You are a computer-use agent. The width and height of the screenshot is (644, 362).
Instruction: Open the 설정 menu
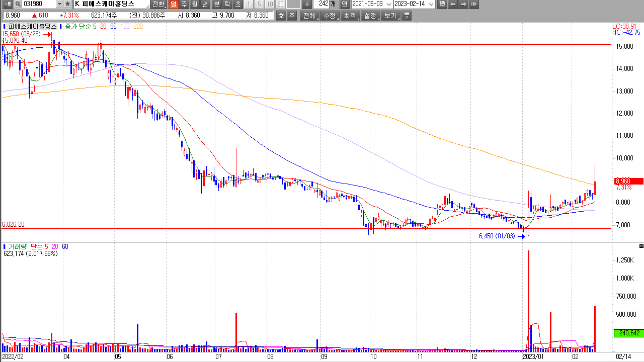370,16
